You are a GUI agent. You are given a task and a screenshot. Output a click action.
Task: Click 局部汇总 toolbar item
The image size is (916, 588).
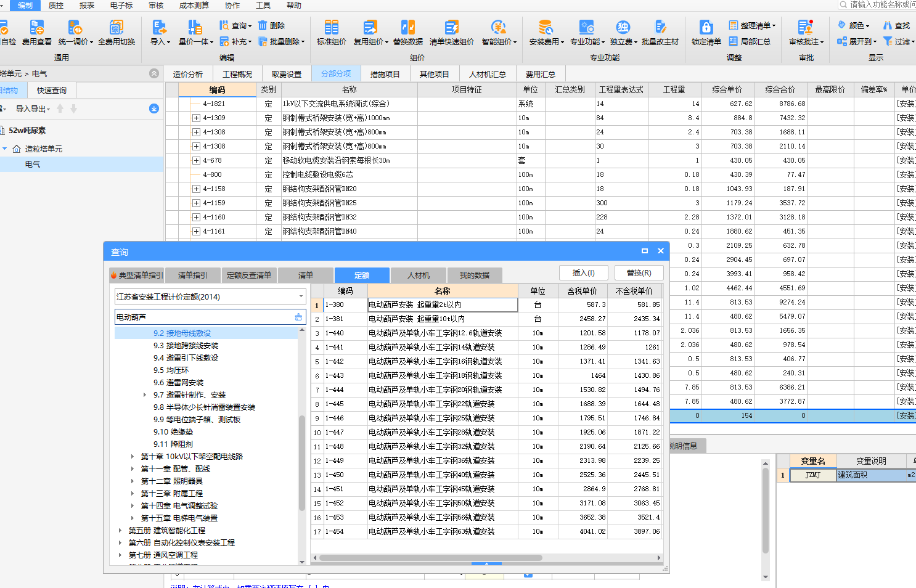[750, 42]
